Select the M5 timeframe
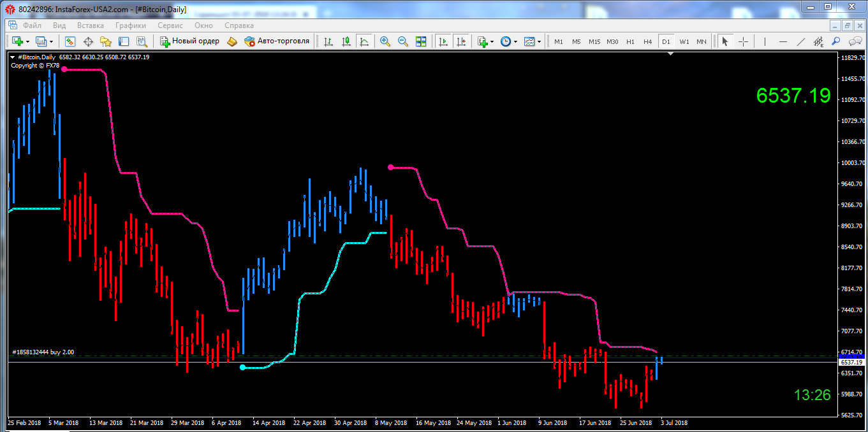Viewport: 868px width, 432px height. 577,41
